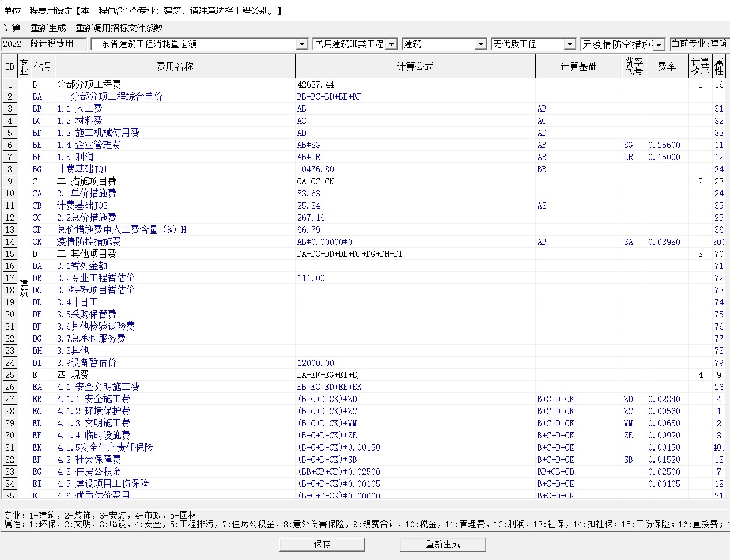Viewport: 730px width, 560px height.
Task: Click the 计算公式 column header
Action: point(415,66)
